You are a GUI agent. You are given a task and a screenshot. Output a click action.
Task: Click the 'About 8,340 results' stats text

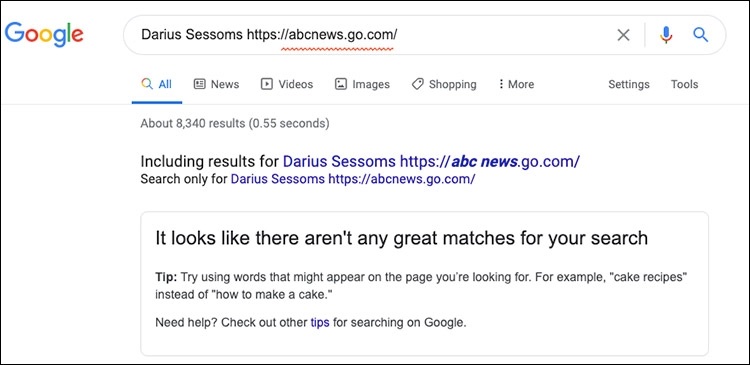click(x=235, y=123)
